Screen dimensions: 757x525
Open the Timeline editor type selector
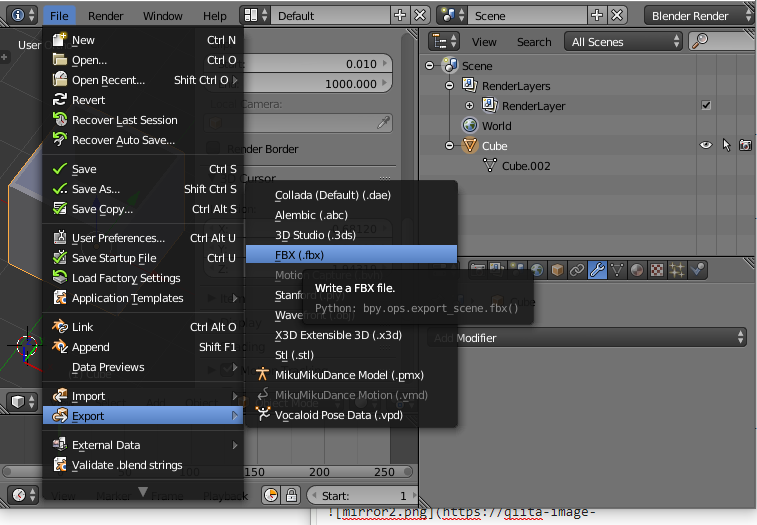(x=23, y=495)
